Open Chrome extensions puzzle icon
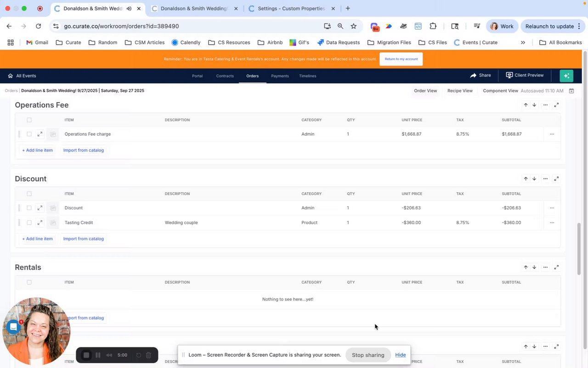The width and height of the screenshot is (588, 368). (x=433, y=26)
